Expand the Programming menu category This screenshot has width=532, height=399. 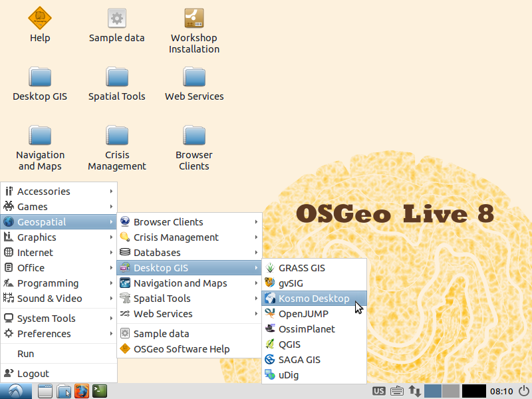[59, 283]
